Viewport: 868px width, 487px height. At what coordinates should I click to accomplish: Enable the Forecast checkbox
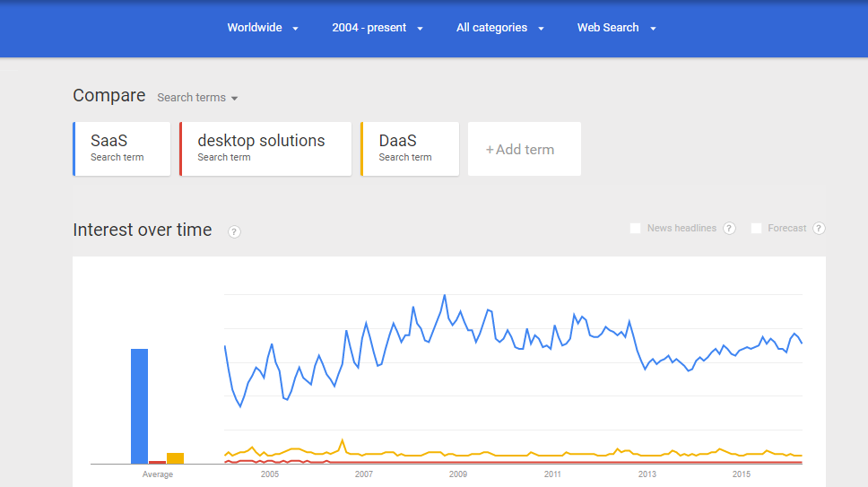pyautogui.click(x=756, y=228)
